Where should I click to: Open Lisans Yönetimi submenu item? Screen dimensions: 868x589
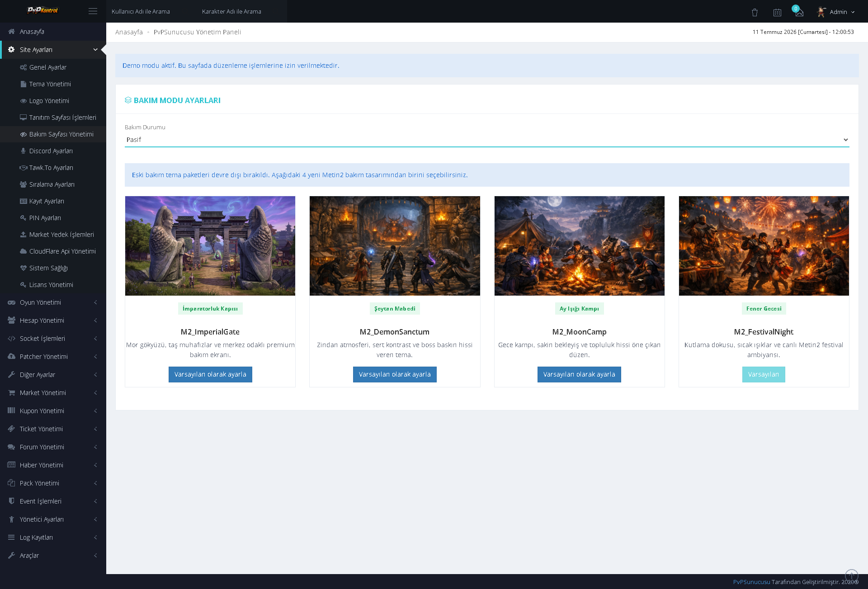tap(53, 285)
